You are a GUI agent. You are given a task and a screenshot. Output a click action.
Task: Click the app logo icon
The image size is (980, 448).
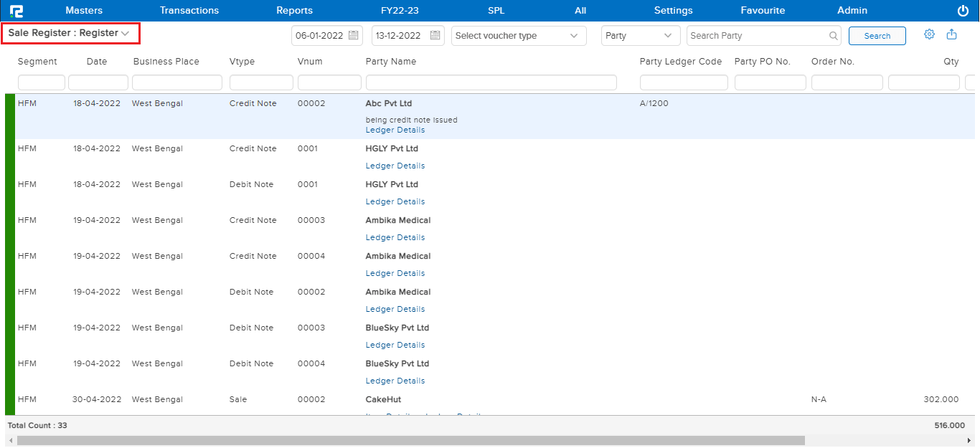tap(17, 11)
